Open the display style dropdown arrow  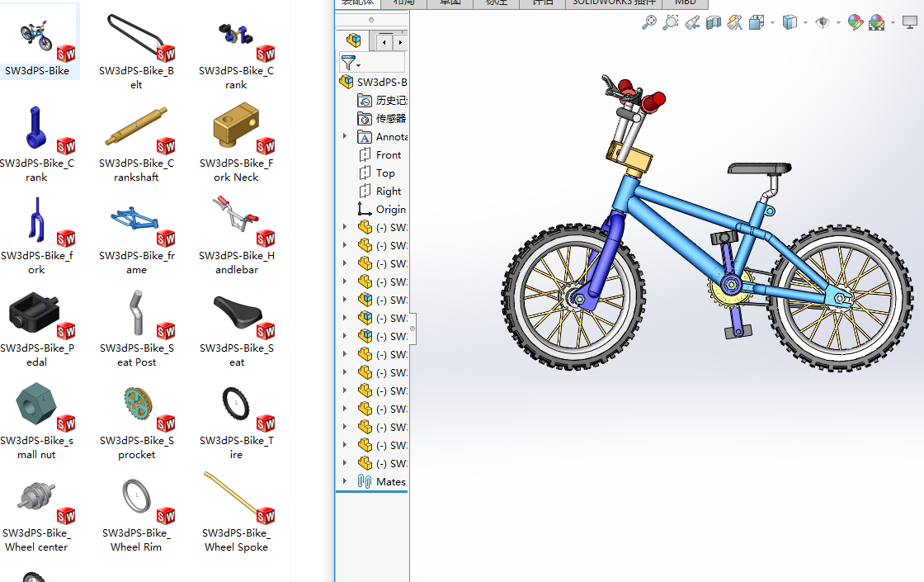[805, 22]
